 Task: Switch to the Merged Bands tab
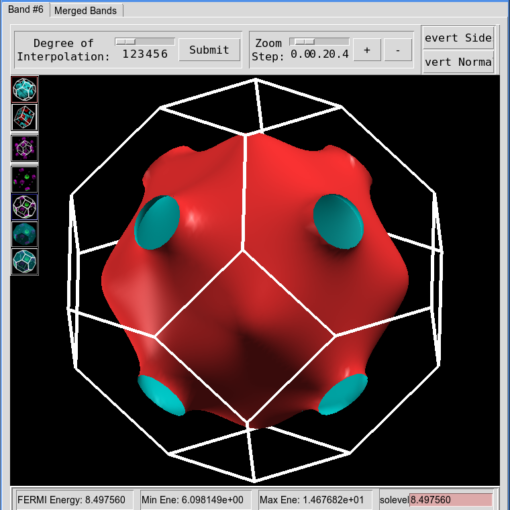(x=86, y=11)
